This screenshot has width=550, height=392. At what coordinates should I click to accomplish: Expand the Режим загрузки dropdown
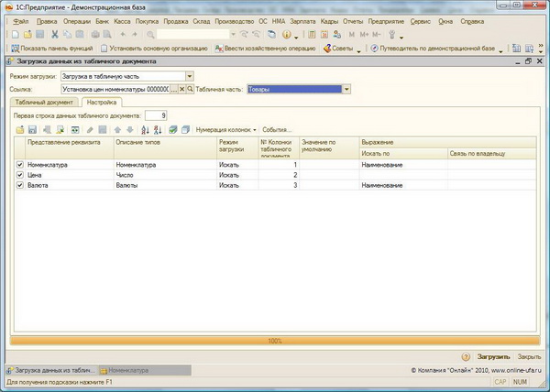190,76
